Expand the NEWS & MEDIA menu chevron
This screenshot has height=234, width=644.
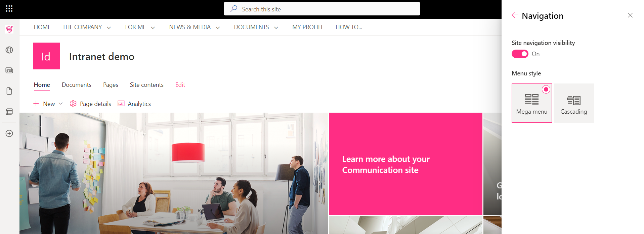218,27
